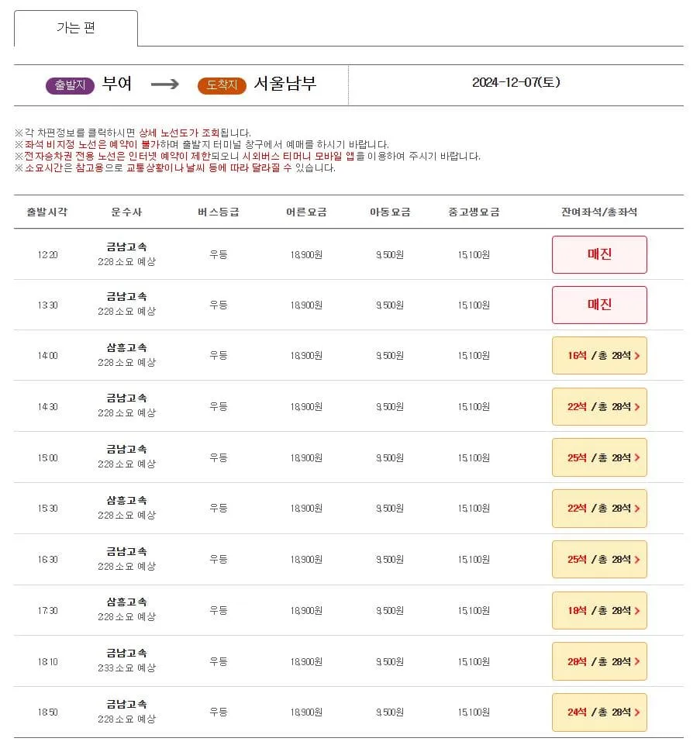
Task: Click the purple 출발지 badge icon
Action: [x=70, y=85]
